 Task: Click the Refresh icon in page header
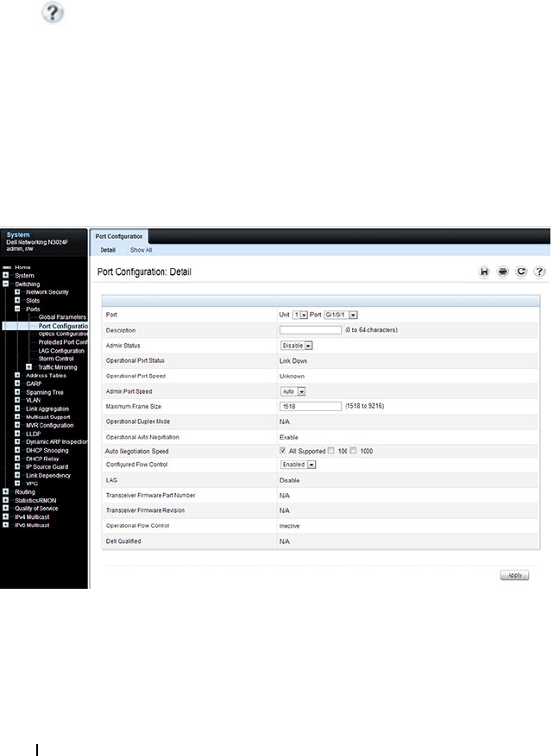tap(521, 272)
